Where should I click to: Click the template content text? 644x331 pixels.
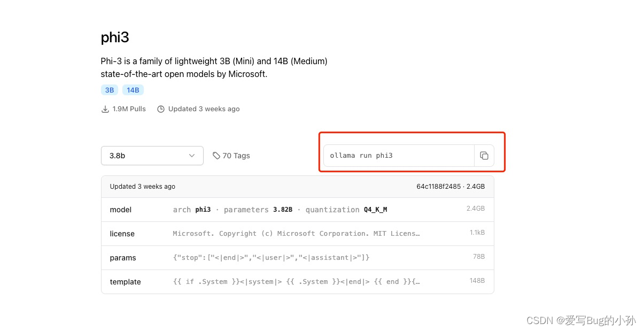click(297, 282)
